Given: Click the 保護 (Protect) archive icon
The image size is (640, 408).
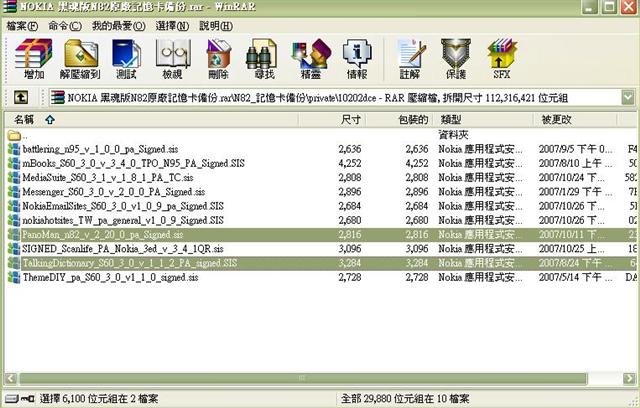Looking at the screenshot, I should pyautogui.click(x=456, y=59).
